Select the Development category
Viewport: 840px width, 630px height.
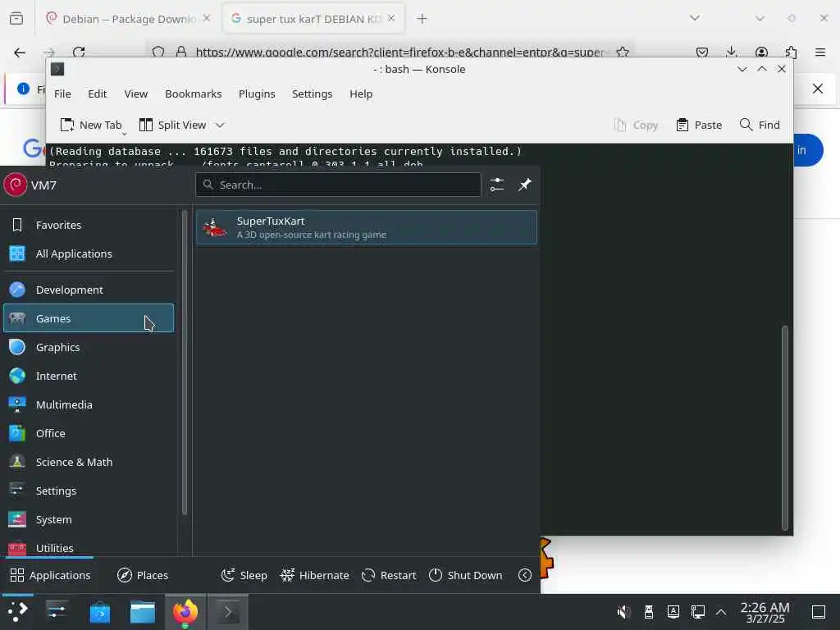click(89, 290)
